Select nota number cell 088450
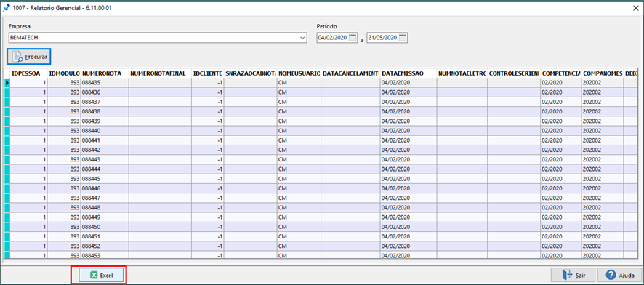This screenshot has height=285, width=644. (105, 226)
